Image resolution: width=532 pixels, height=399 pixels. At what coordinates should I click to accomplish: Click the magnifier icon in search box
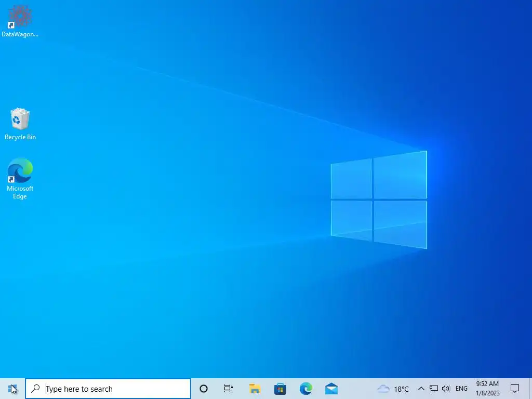coord(35,389)
